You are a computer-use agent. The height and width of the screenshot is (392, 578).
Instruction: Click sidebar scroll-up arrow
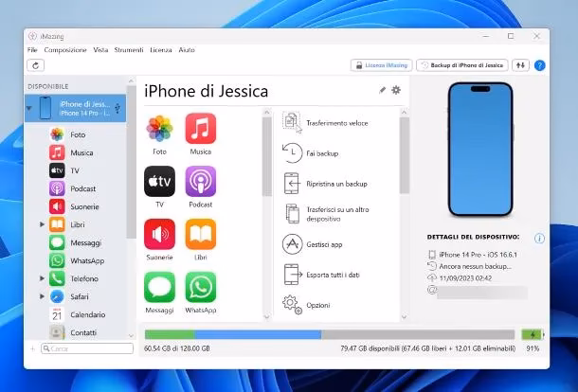(131, 80)
